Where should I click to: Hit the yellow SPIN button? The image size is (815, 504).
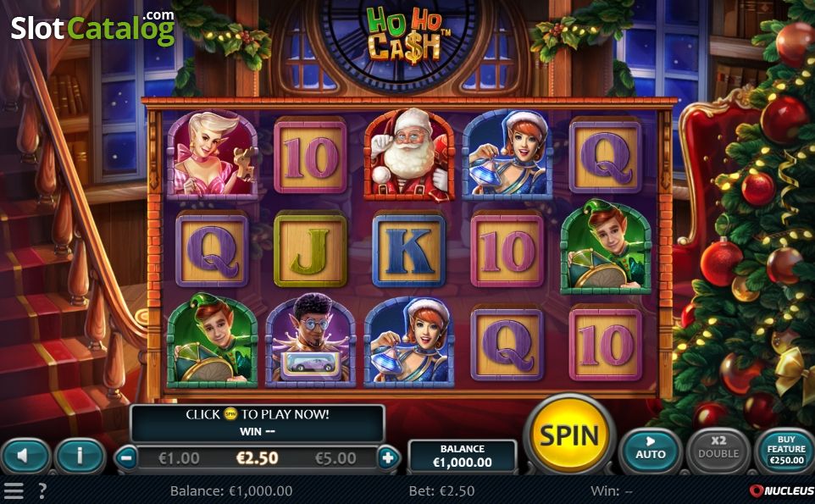[x=569, y=435]
